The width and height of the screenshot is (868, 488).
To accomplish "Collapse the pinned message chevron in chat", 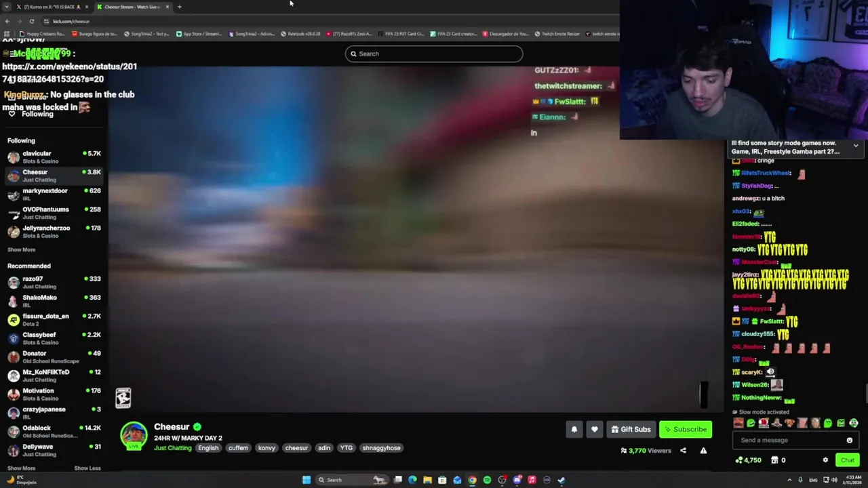I will point(856,146).
